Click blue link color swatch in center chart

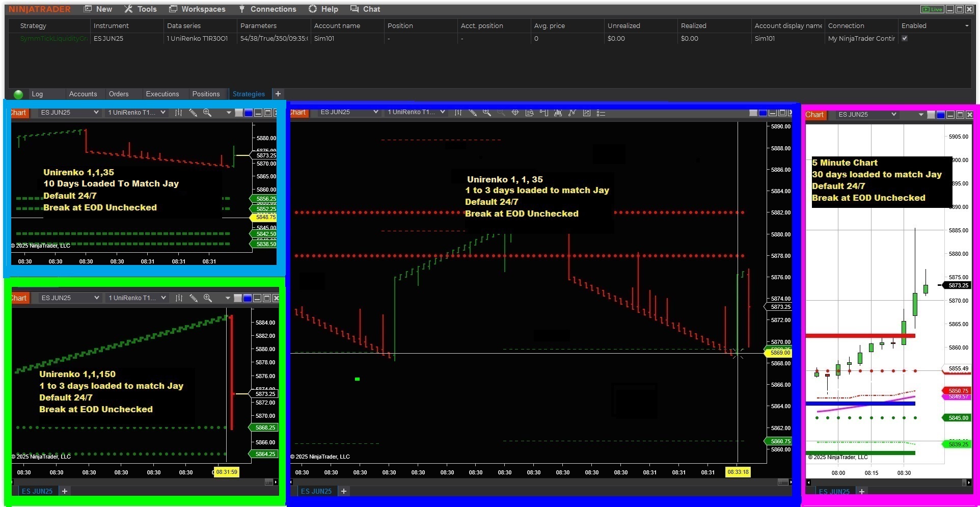point(763,113)
